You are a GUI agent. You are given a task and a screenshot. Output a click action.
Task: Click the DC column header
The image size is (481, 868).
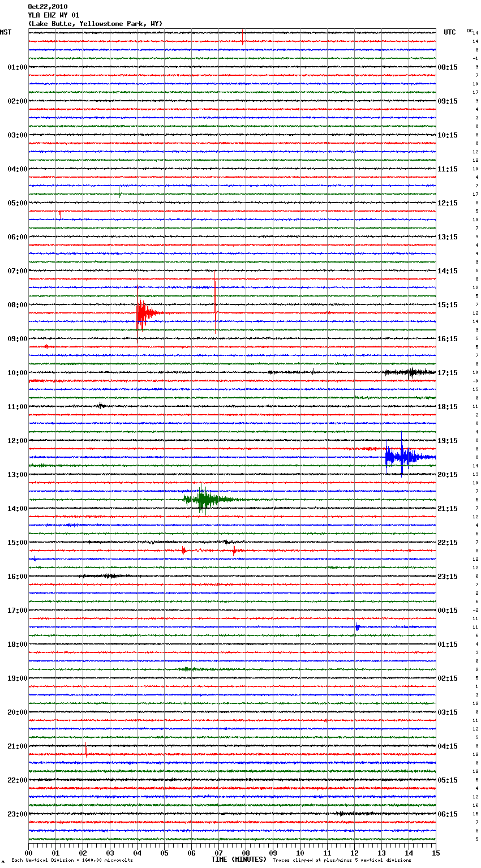pyautogui.click(x=470, y=30)
